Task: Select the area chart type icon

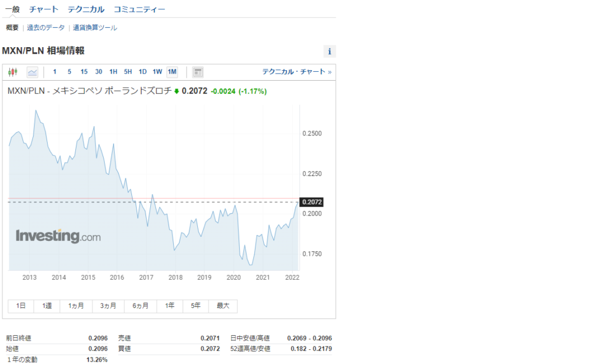Action: 32,72
